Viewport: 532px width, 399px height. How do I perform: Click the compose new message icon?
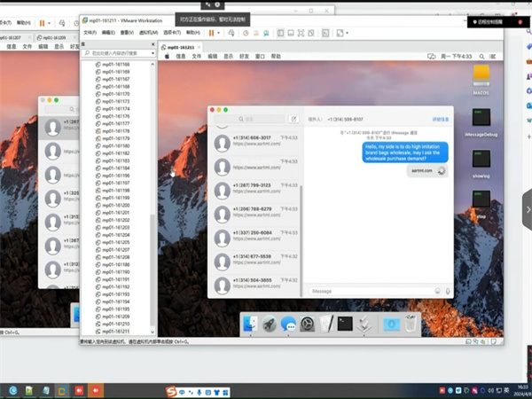[x=293, y=118]
